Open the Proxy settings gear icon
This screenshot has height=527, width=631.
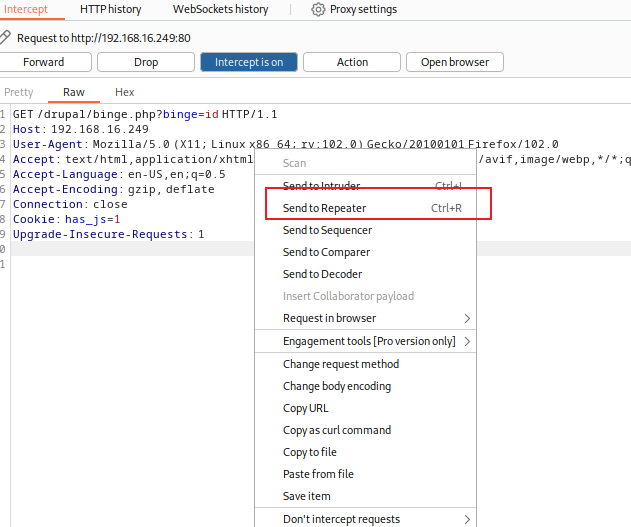[x=318, y=9]
